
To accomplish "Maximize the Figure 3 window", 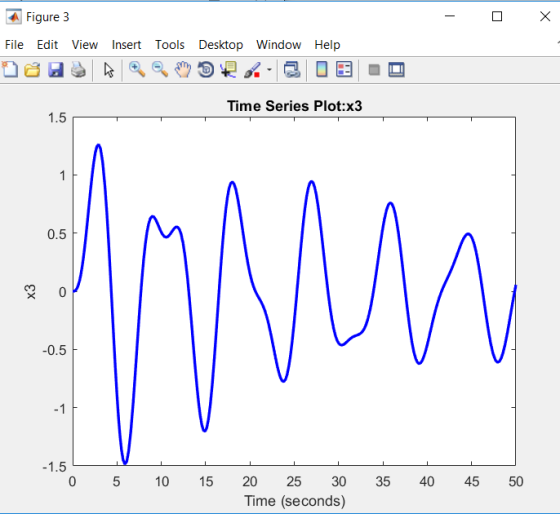I will tap(497, 16).
